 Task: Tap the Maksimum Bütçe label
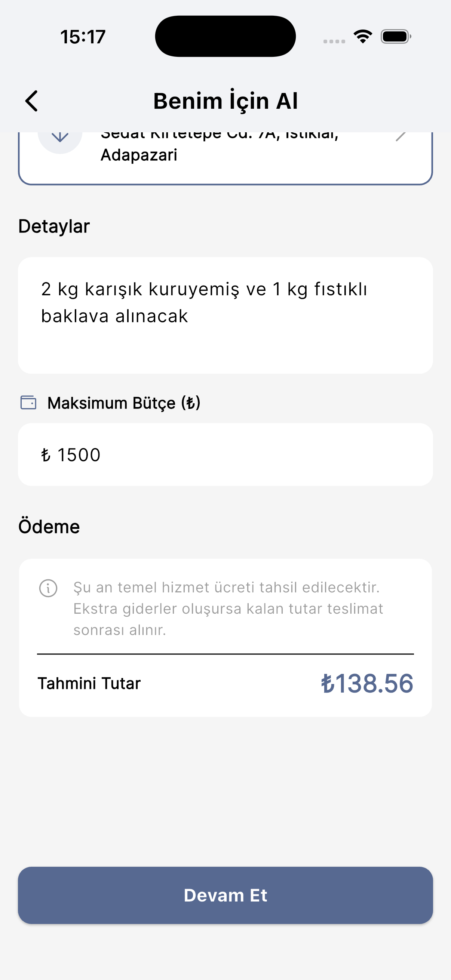click(x=124, y=403)
